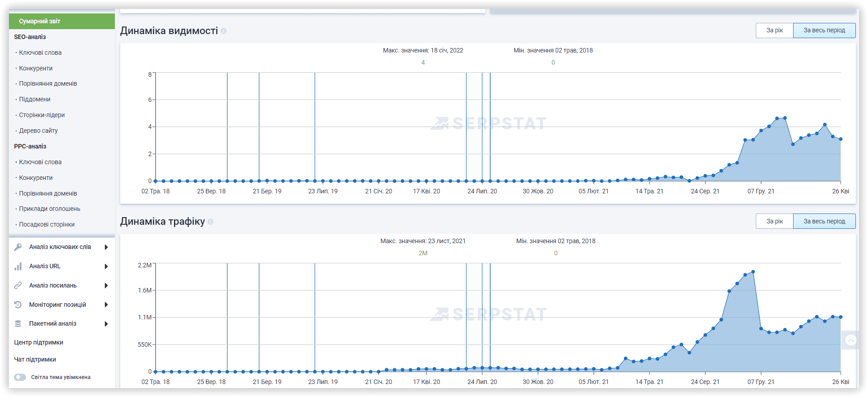This screenshot has height=397, width=868.
Task: Click the Динаміка видимості heading
Action: tap(169, 31)
